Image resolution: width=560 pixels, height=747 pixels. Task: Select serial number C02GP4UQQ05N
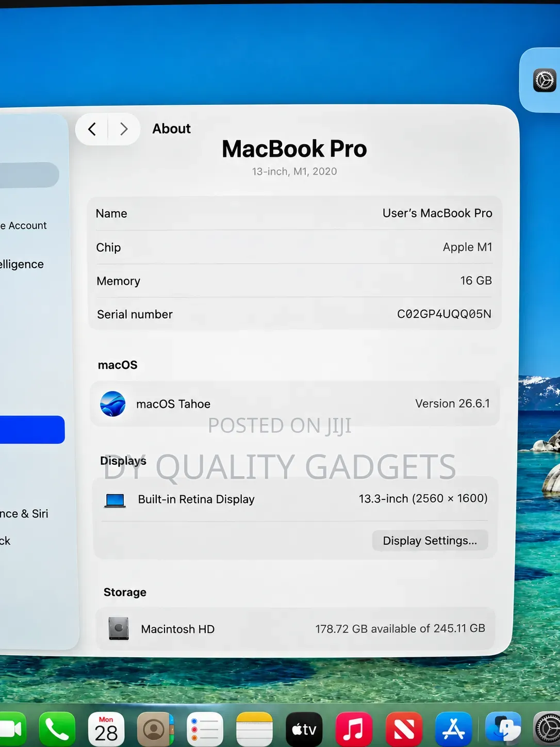coord(444,314)
